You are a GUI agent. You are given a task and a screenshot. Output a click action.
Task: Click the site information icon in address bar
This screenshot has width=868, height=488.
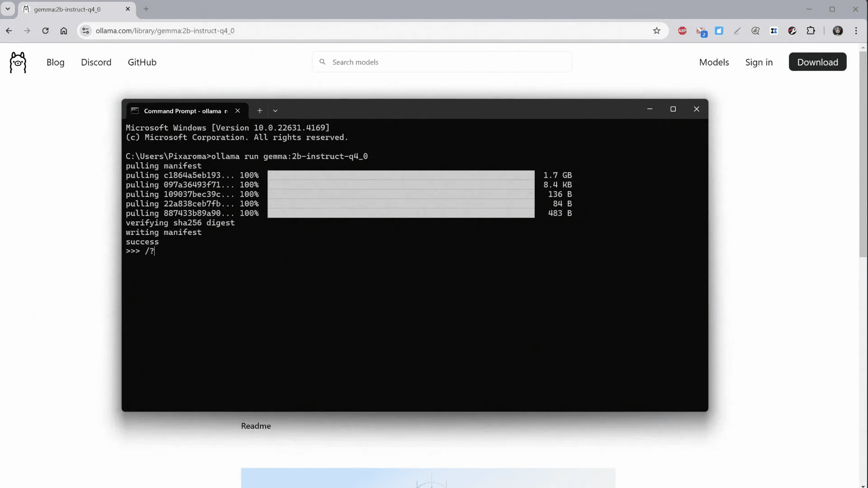click(85, 31)
